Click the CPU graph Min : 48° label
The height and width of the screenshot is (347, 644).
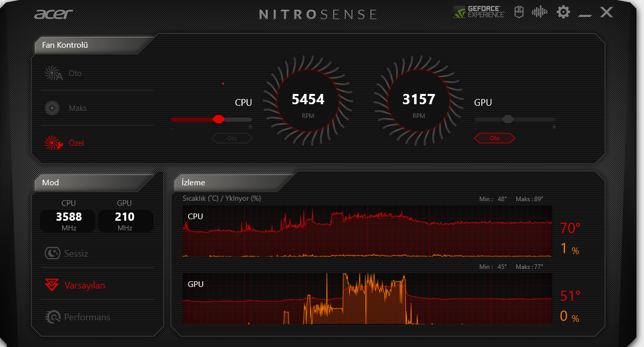pyautogui.click(x=493, y=199)
